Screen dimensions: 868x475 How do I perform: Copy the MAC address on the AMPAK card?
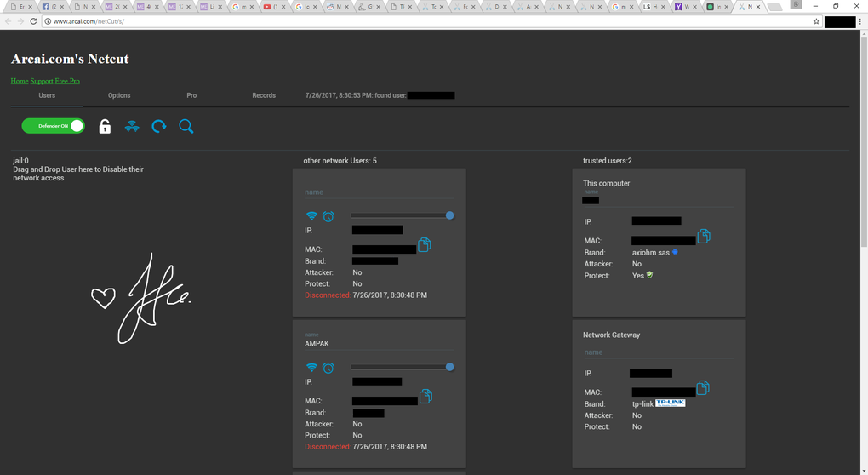click(x=425, y=397)
